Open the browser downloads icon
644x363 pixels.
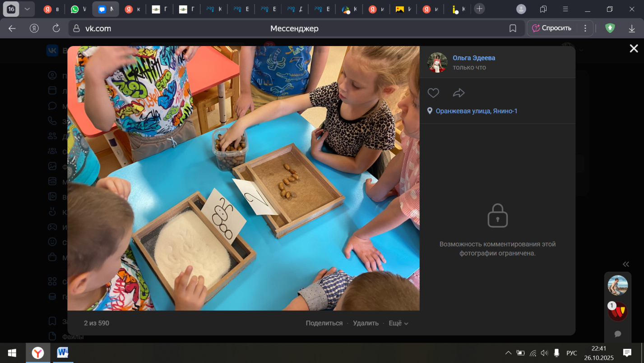click(632, 28)
